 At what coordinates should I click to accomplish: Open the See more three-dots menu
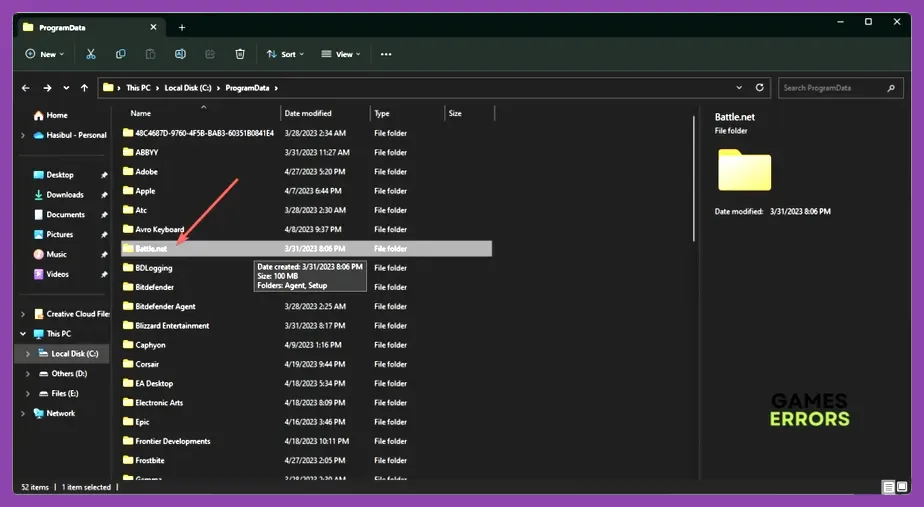click(386, 54)
